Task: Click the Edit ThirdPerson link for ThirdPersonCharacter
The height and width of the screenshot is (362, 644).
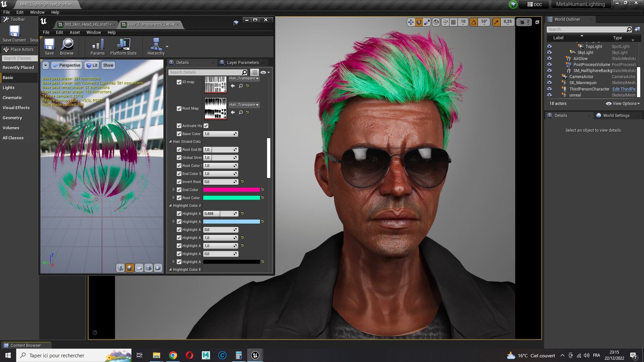Action: (x=624, y=89)
